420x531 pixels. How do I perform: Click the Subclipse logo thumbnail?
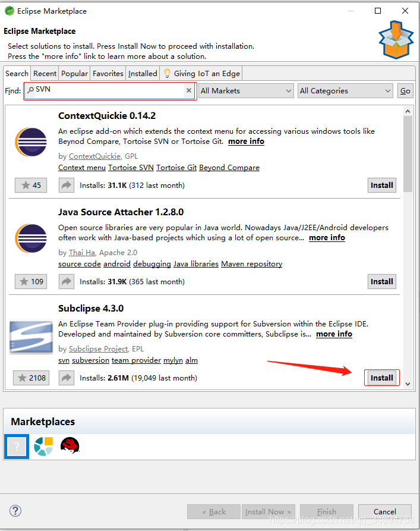point(31,337)
